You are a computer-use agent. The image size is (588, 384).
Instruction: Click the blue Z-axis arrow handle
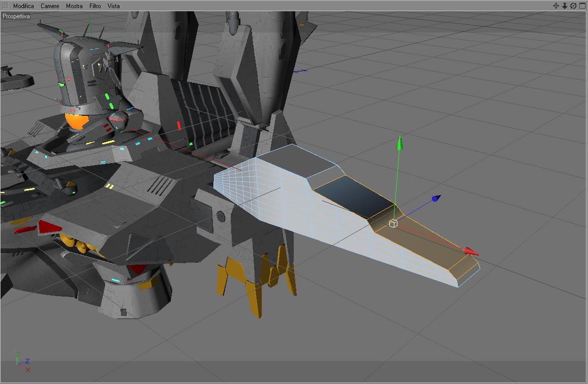436,198
